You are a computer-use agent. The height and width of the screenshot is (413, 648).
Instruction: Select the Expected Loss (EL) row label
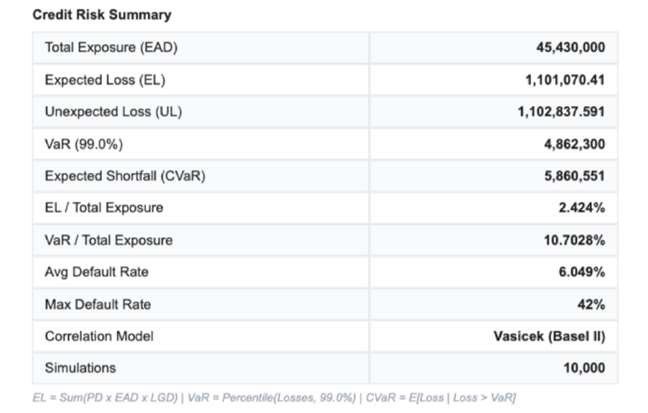pos(105,80)
